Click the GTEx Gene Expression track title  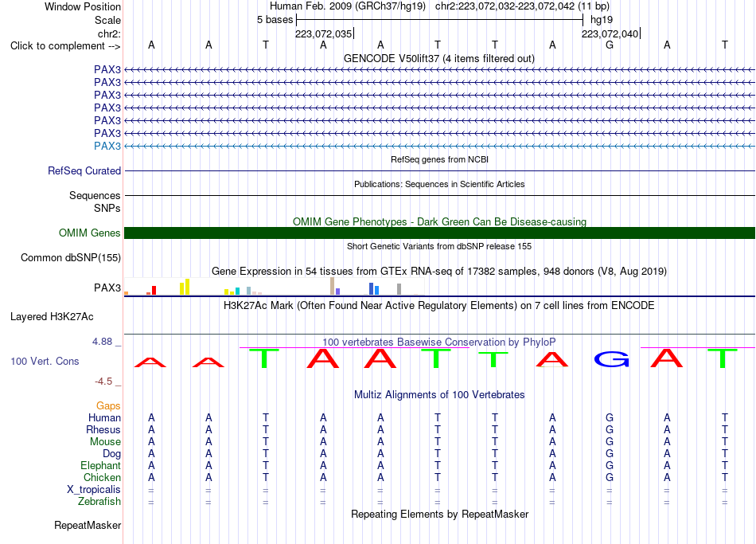click(439, 272)
